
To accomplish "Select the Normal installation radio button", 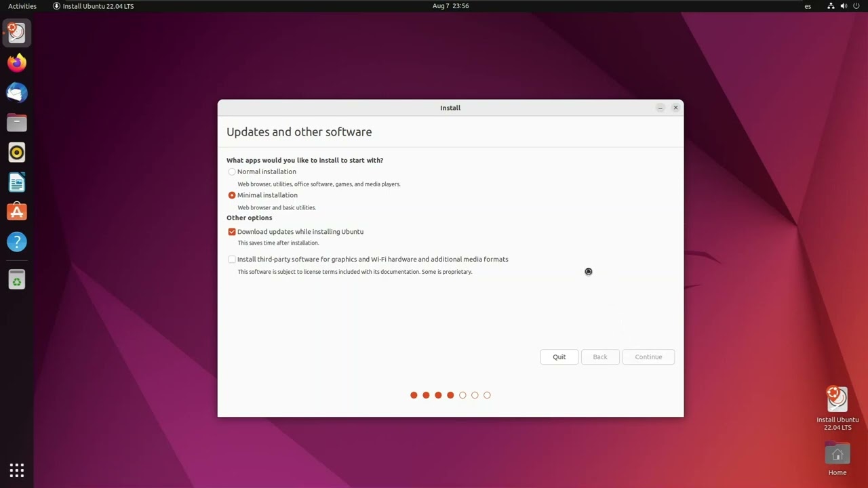I will click(232, 172).
